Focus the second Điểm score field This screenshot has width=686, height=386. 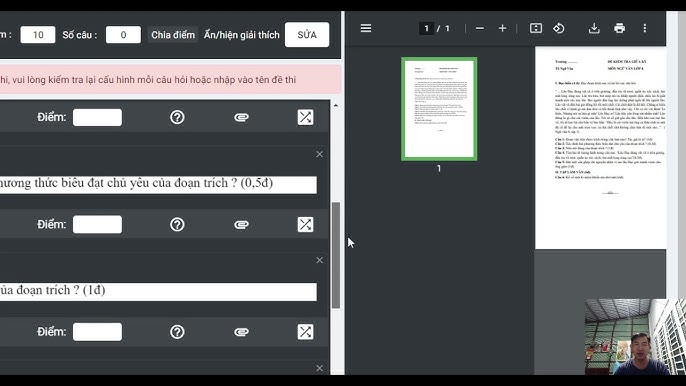[98, 225]
